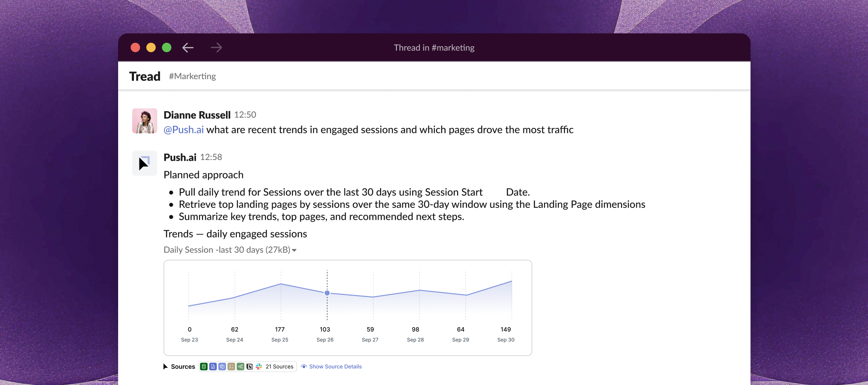Click the green database source icon
This screenshot has height=385, width=868.
click(204, 367)
